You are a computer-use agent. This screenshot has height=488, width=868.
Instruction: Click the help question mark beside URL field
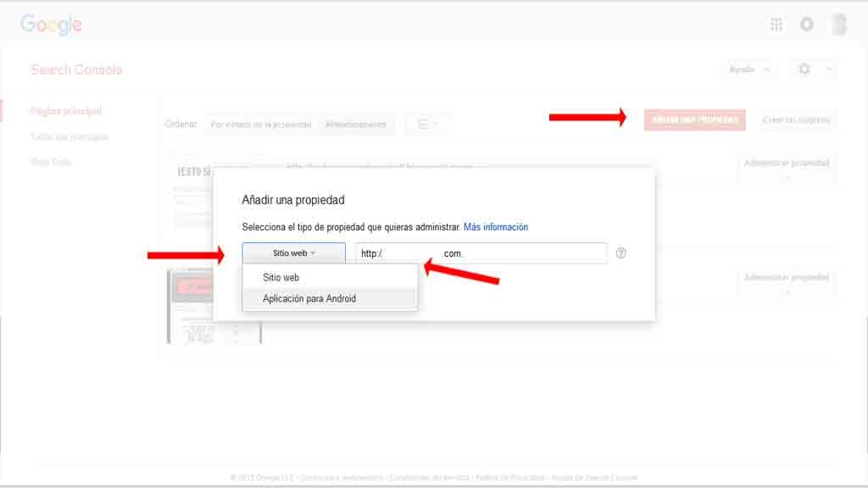(x=621, y=252)
